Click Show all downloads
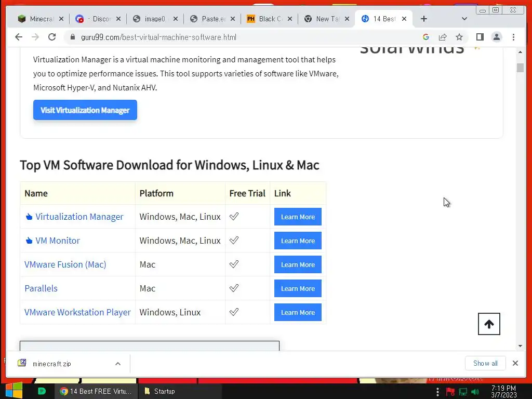Screen dimensions: 532x399 point(485,363)
